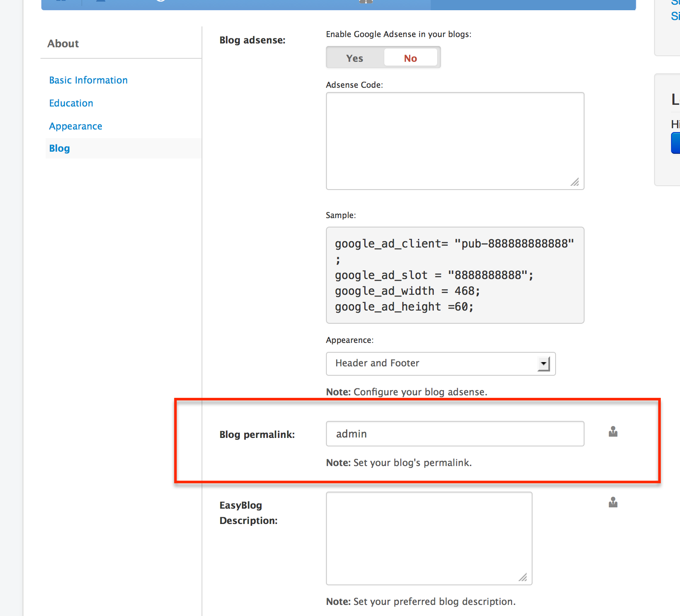Image resolution: width=680 pixels, height=616 pixels.
Task: Click the Adsense Code textarea resize handle
Action: pos(575,182)
